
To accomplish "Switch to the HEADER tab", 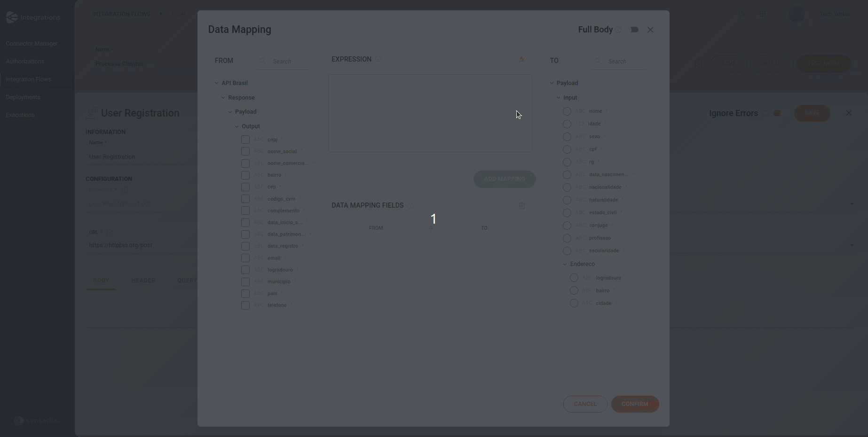I will coord(143,280).
